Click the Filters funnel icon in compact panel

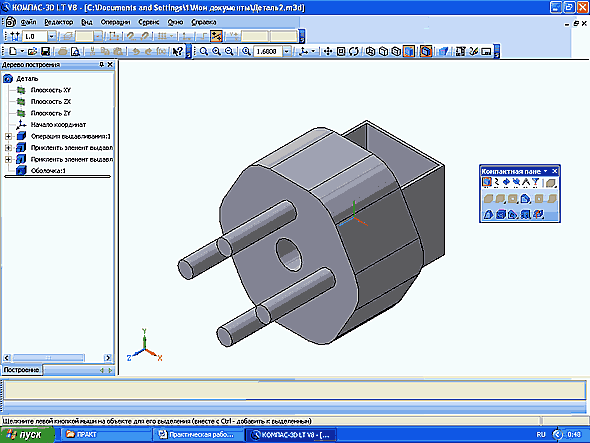pos(535,183)
